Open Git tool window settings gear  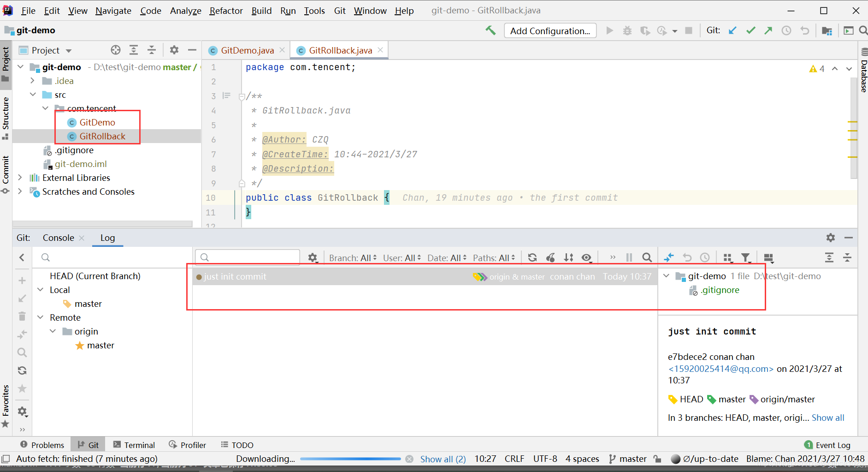[831, 238]
